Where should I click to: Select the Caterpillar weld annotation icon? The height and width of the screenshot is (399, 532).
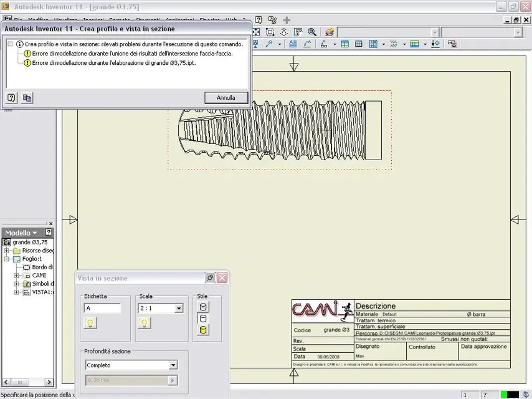[394, 44]
